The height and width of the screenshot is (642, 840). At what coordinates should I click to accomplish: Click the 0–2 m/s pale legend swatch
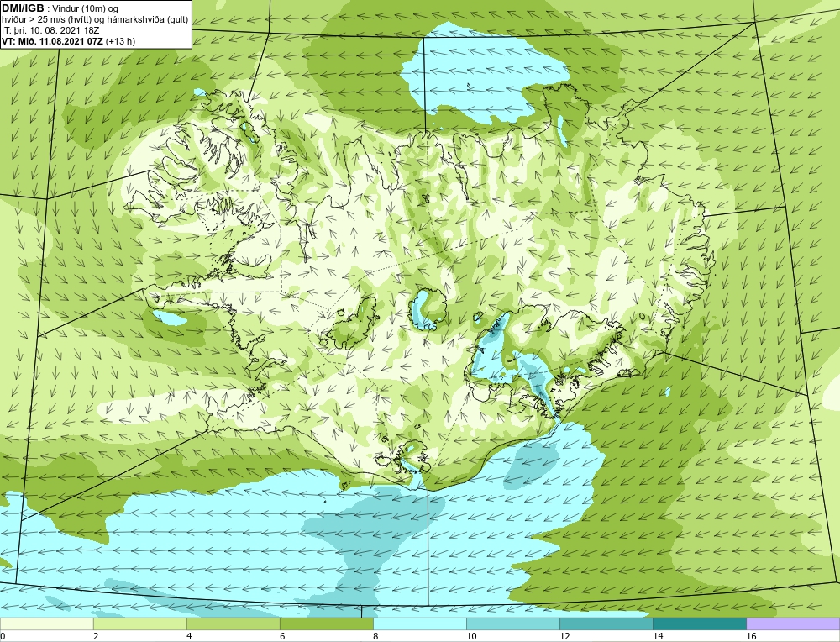[46, 624]
